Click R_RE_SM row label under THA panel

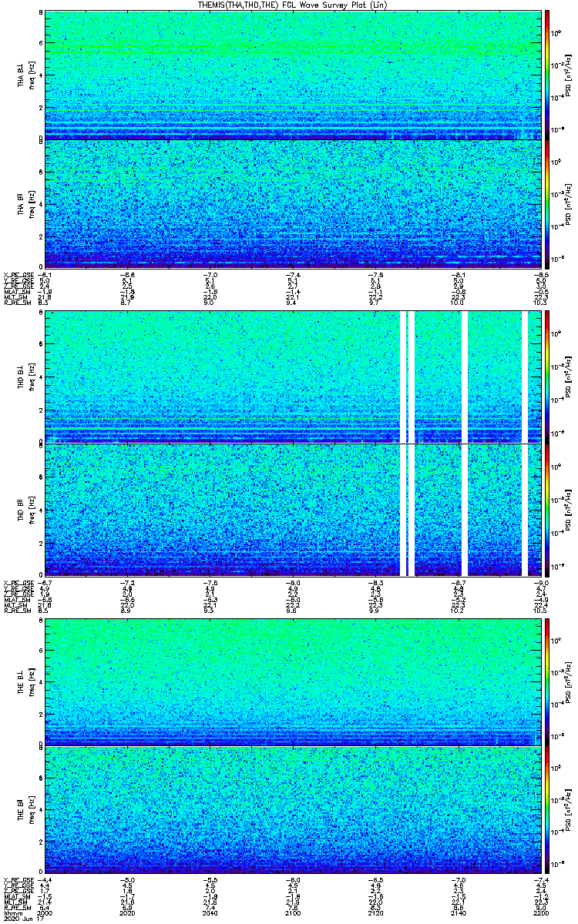[16, 303]
